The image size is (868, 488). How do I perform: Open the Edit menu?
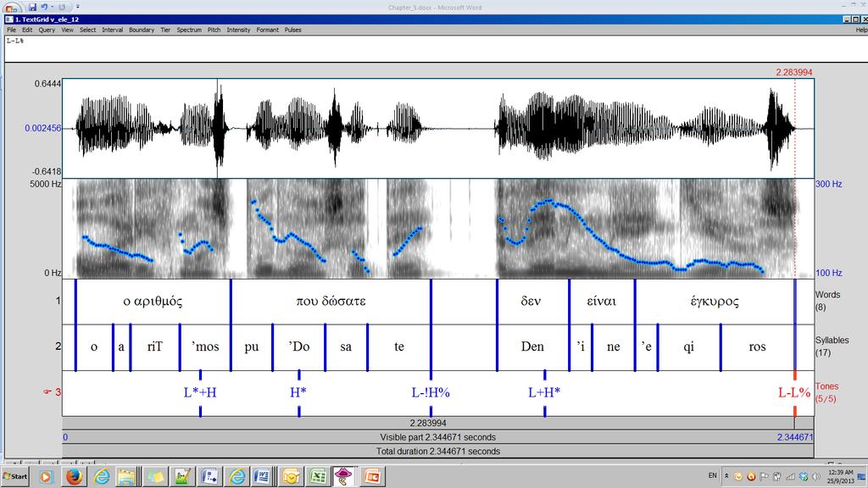[27, 30]
